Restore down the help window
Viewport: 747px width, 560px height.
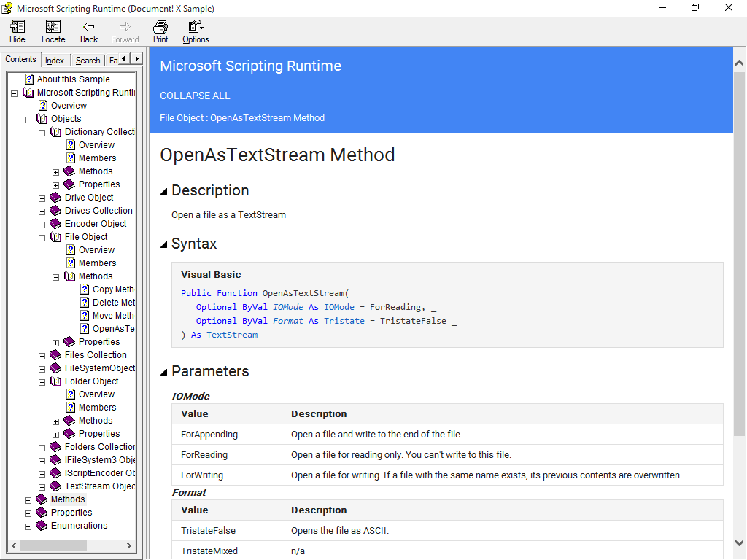(695, 7)
